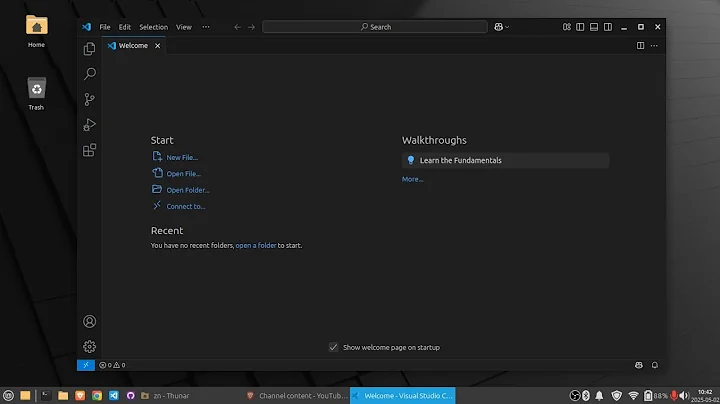Open the Accounts menu in the activity bar

(x=90, y=321)
